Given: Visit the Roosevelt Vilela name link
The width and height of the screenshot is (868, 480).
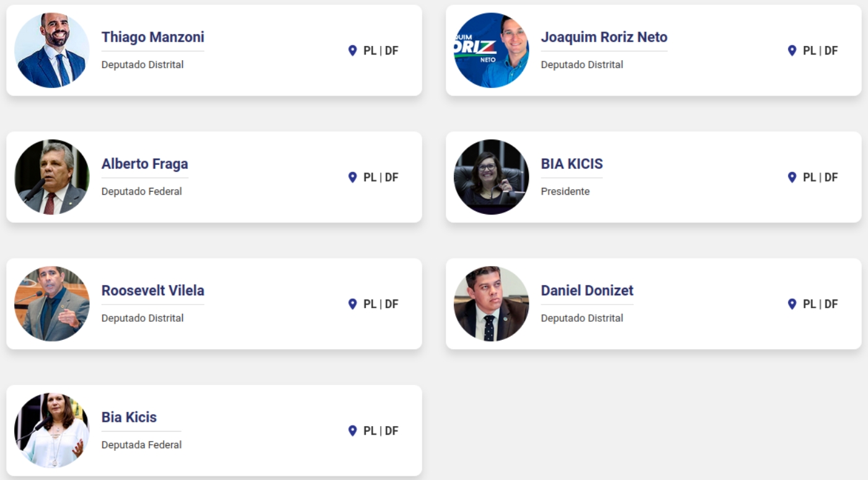Looking at the screenshot, I should (x=153, y=290).
